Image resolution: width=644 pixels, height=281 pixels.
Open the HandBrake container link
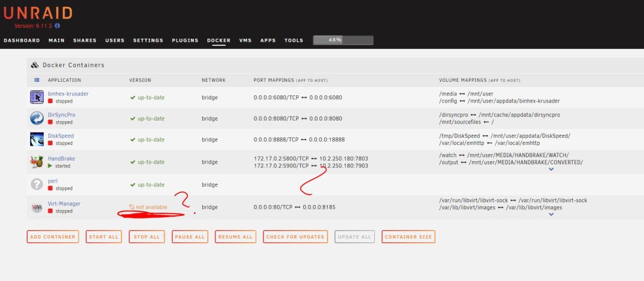point(61,158)
